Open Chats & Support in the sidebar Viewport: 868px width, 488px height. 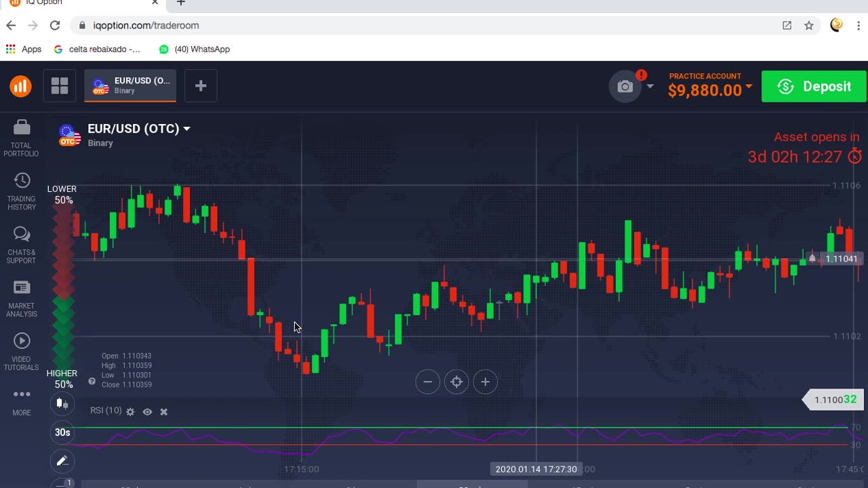coord(22,245)
